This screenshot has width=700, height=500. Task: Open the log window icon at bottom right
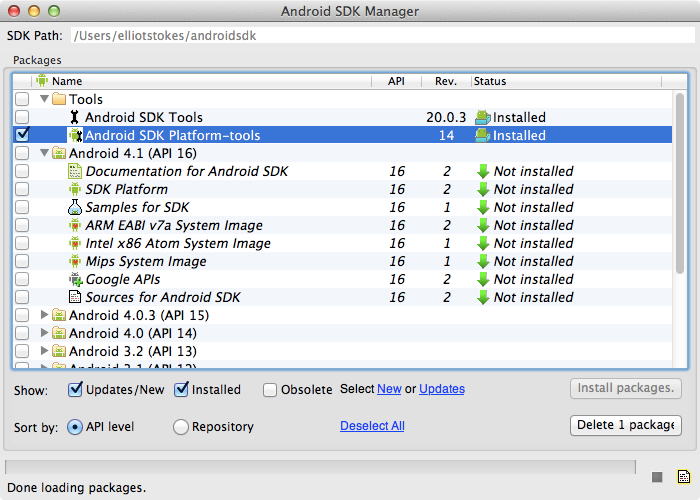[683, 477]
